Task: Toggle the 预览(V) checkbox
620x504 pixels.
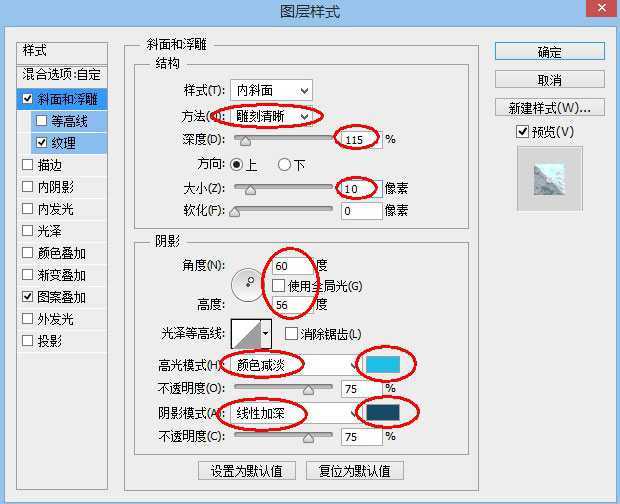Action: pos(522,131)
